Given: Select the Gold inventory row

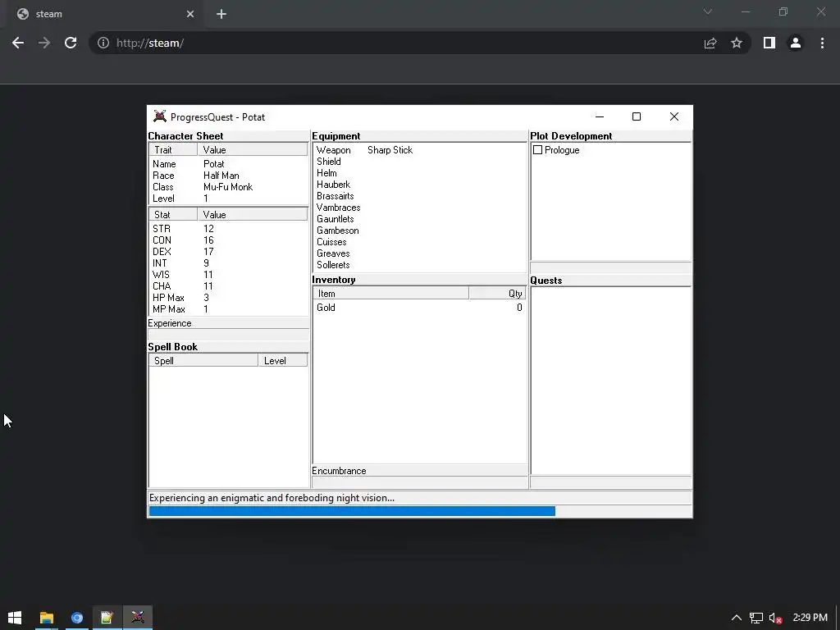Looking at the screenshot, I should pyautogui.click(x=419, y=308).
